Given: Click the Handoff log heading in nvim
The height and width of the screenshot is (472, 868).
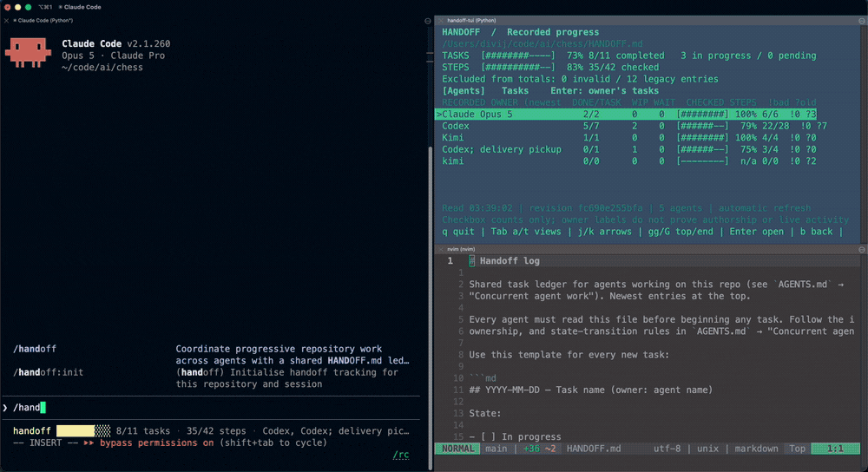Looking at the screenshot, I should (x=510, y=261).
